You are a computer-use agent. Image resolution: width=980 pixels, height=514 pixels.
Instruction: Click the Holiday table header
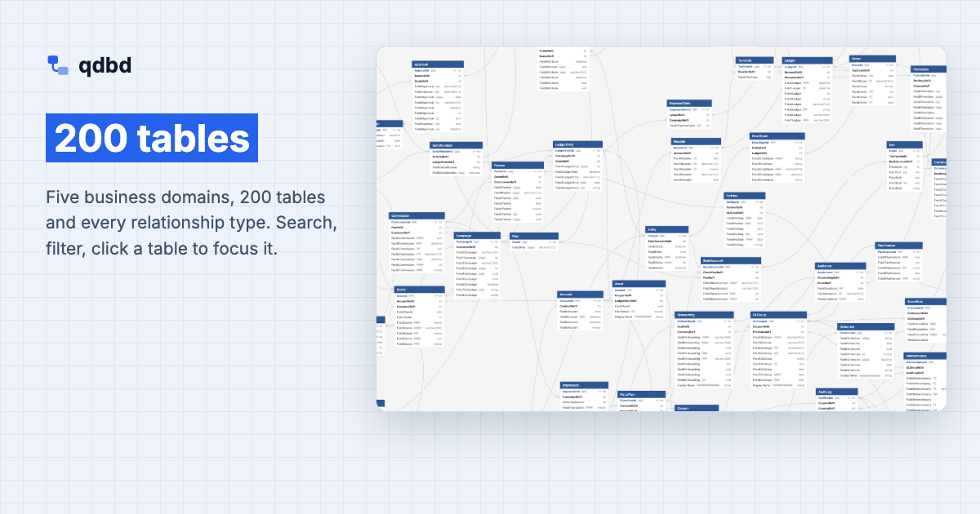pos(745,196)
